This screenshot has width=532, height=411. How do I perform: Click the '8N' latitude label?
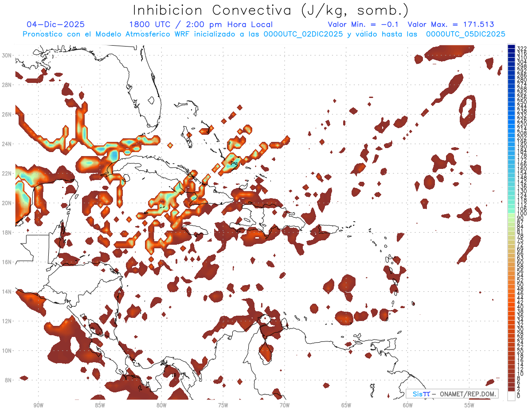[8, 380]
